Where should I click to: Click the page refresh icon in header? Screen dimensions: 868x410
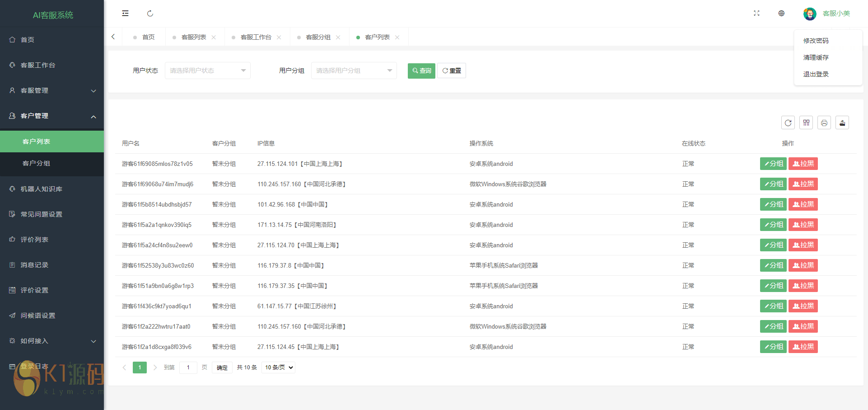(x=150, y=14)
